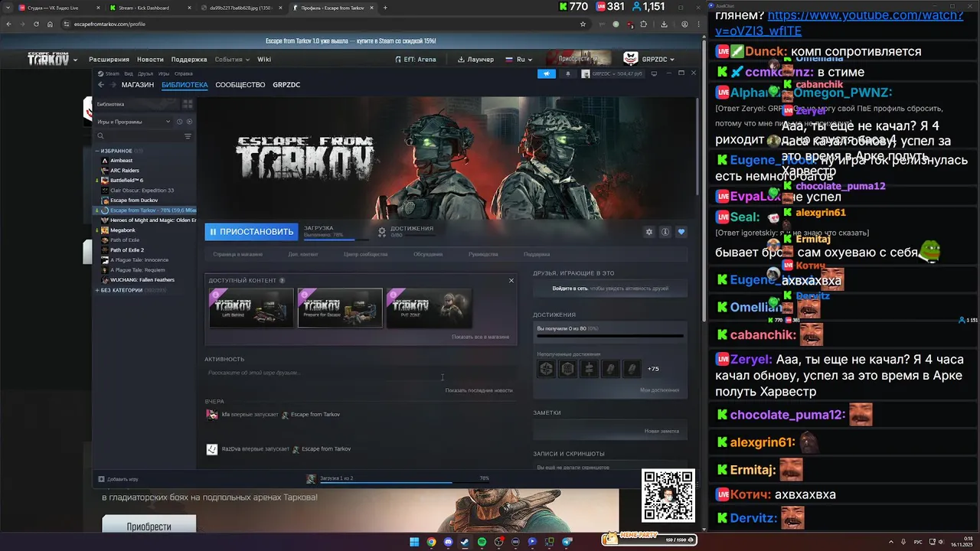Open Страница в магазине link
980x551 pixels.
coord(237,254)
